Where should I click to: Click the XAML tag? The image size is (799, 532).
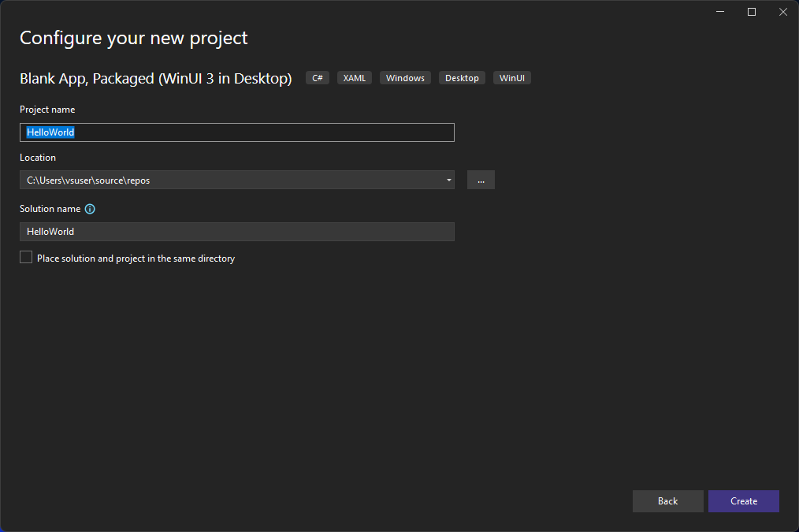click(x=354, y=77)
